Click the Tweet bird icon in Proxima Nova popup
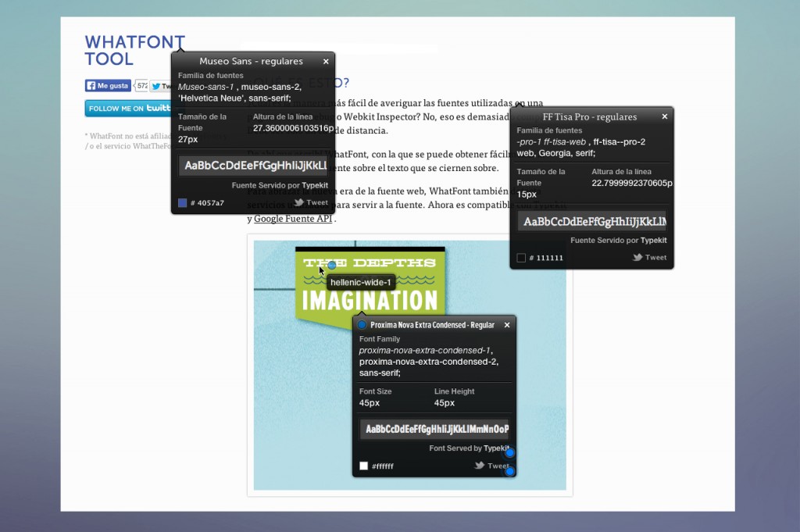This screenshot has width=800, height=532. coord(480,465)
